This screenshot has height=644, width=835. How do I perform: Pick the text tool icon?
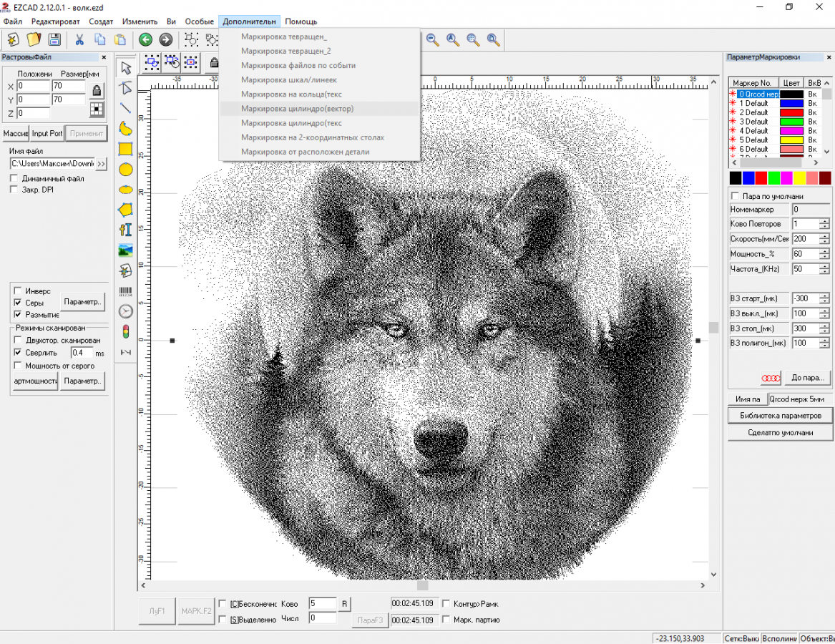click(x=126, y=230)
